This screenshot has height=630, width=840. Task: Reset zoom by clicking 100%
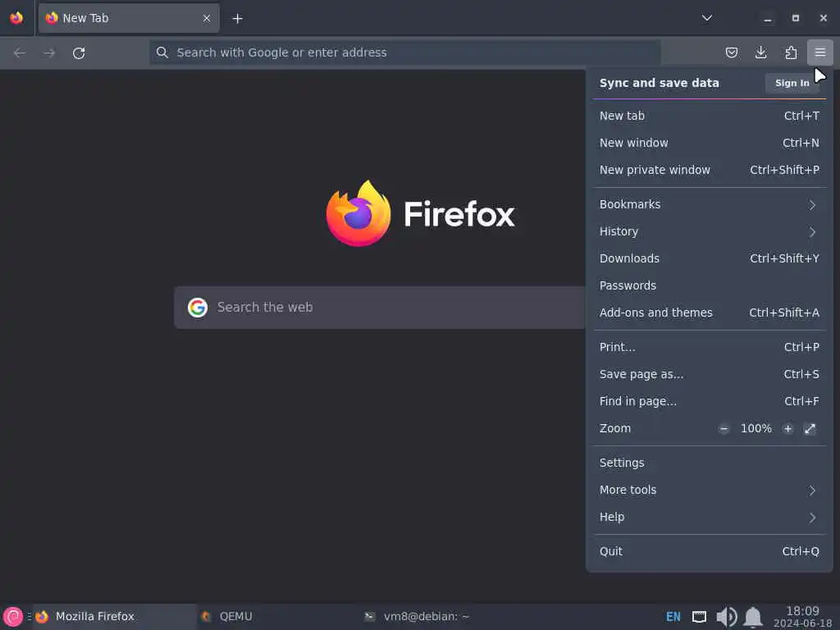coord(756,428)
